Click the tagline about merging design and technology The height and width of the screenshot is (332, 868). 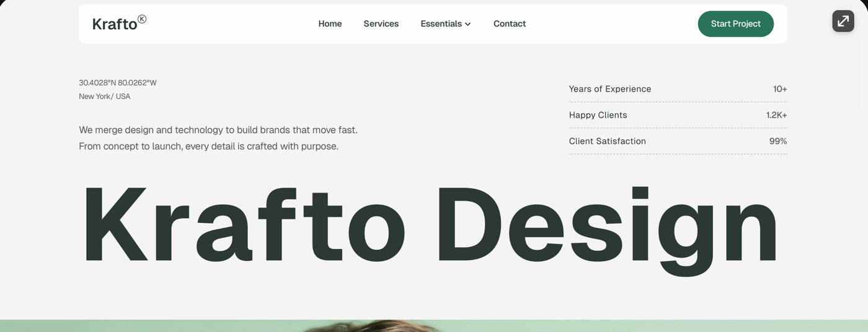point(218,138)
